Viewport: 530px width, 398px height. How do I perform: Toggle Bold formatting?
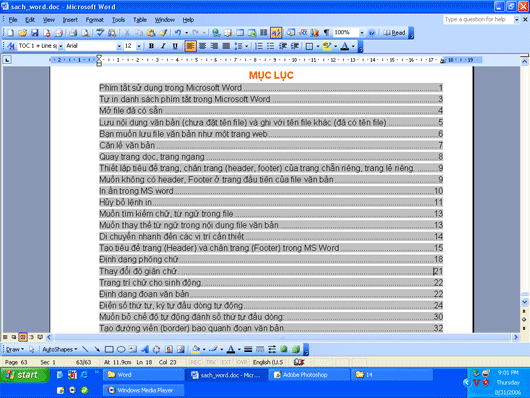[151, 46]
